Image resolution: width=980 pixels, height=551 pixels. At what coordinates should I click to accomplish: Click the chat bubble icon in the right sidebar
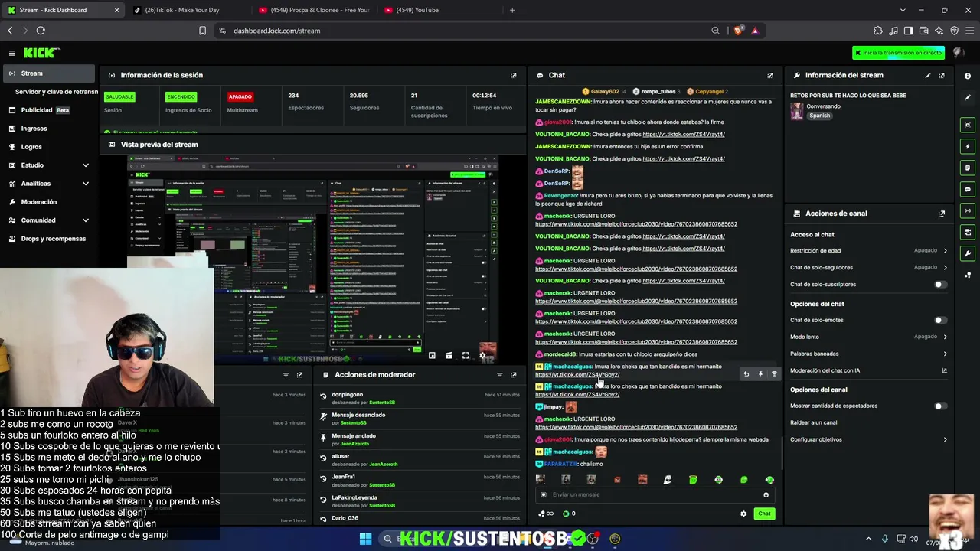[x=968, y=189]
